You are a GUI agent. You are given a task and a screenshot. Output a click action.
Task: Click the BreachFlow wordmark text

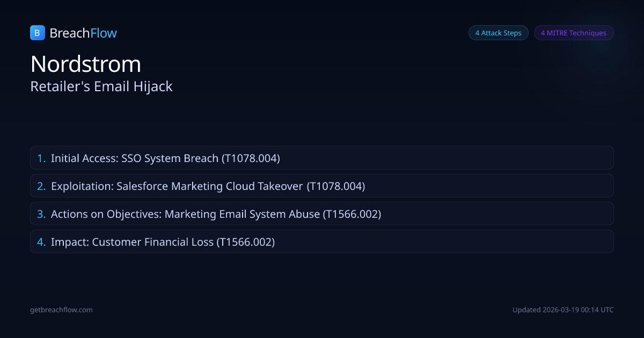(83, 33)
